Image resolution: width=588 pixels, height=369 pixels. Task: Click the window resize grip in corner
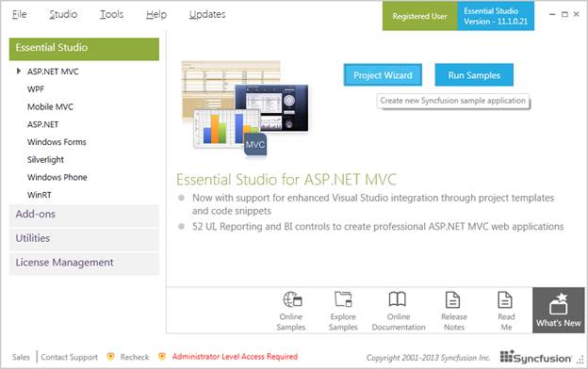pyautogui.click(x=580, y=360)
